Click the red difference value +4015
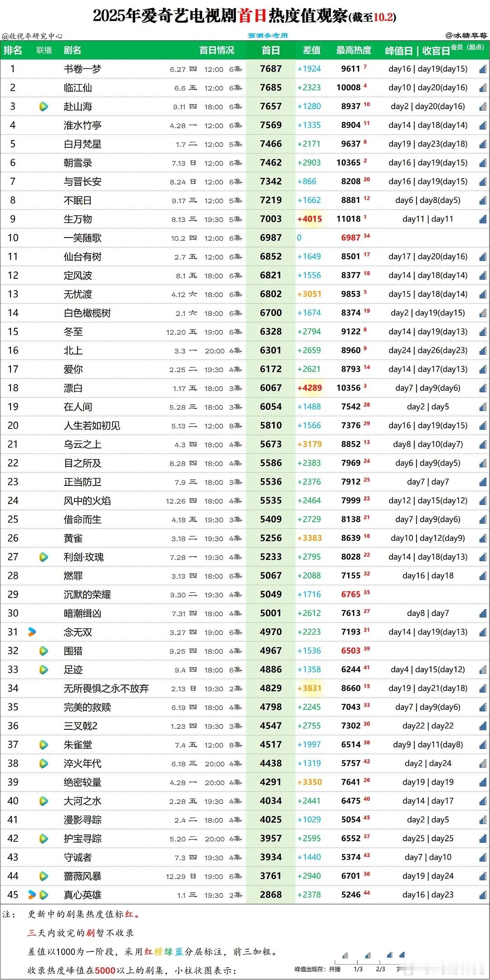The image size is (490, 980). click(309, 219)
